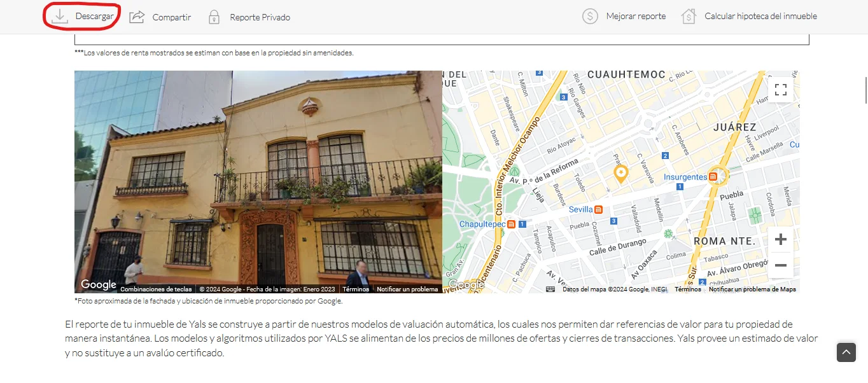Viewport: 868px width, 383px height.
Task: Open Términos link under street view photo
Action: [356, 289]
